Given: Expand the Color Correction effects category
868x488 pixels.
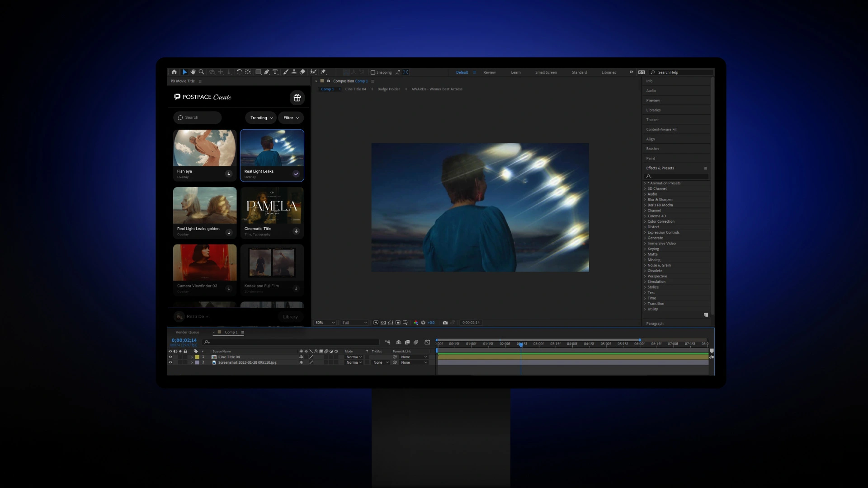Looking at the screenshot, I should [645, 221].
